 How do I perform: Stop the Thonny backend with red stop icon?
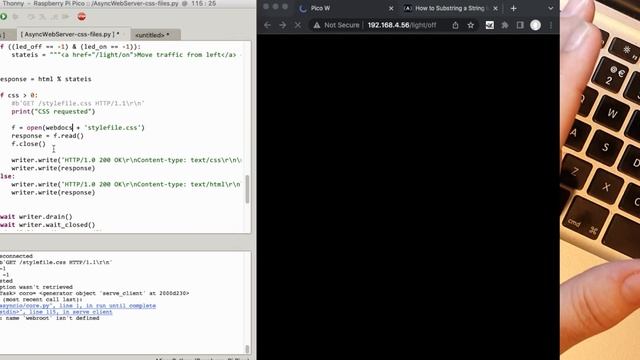click(82, 17)
